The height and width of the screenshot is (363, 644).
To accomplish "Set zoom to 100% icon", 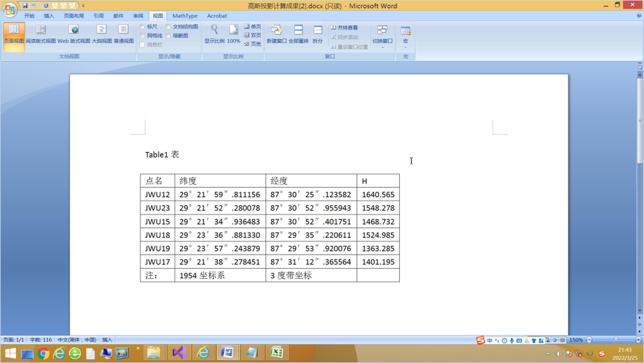I will click(x=234, y=30).
